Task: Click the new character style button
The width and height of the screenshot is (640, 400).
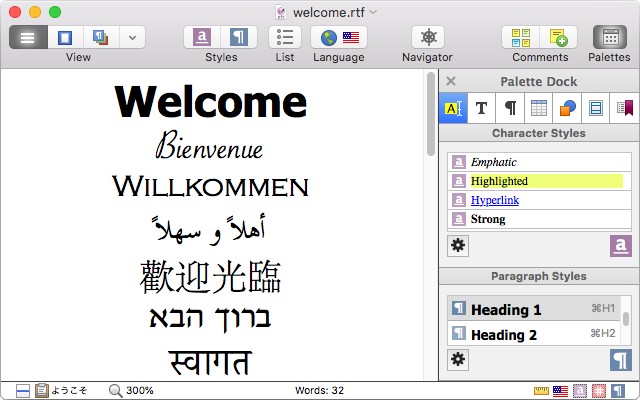Action: pos(621,246)
